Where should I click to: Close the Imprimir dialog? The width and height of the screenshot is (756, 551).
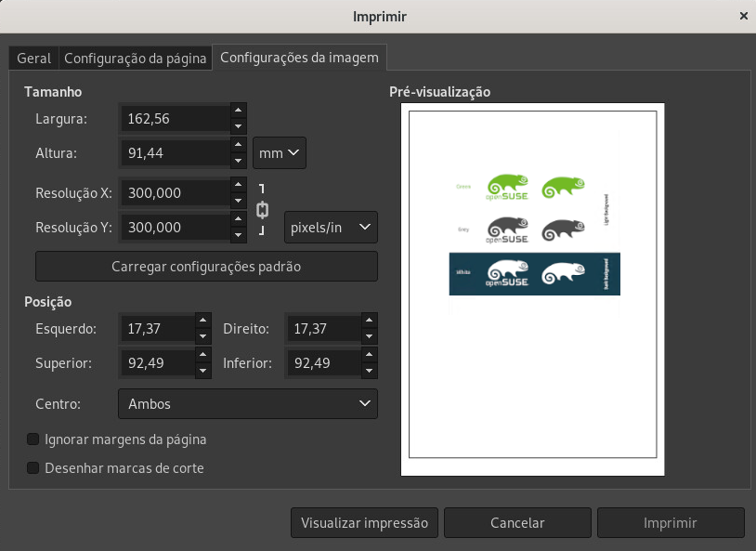(744, 17)
